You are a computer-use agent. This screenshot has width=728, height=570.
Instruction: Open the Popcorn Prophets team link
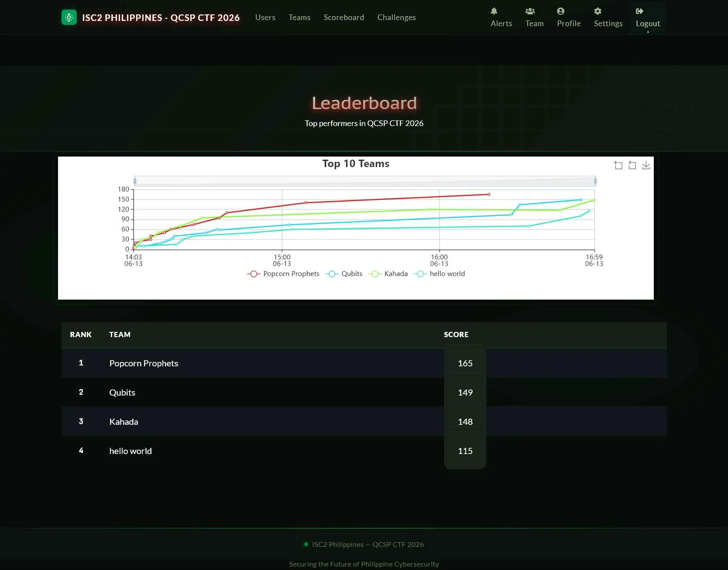(x=144, y=363)
